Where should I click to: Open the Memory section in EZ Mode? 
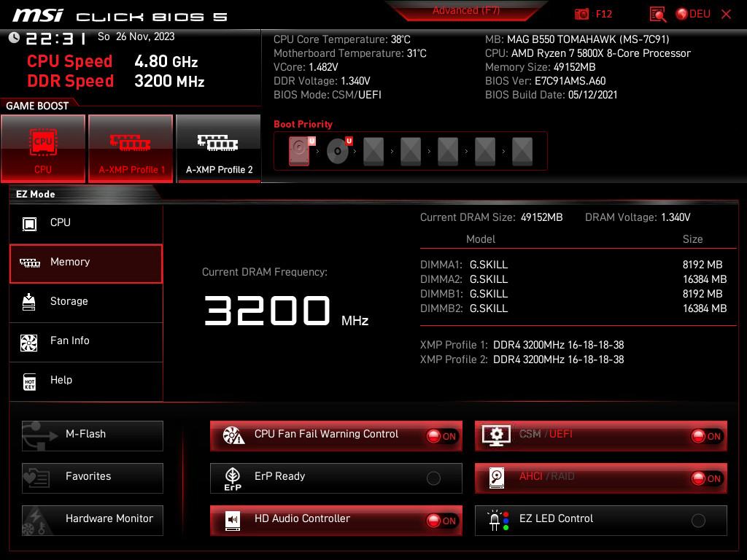pyautogui.click(x=86, y=264)
